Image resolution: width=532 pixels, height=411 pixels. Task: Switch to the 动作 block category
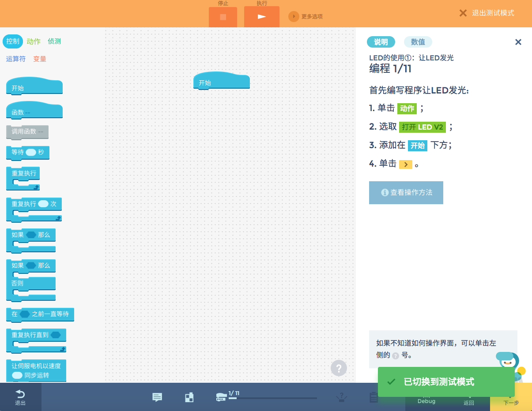click(x=34, y=41)
